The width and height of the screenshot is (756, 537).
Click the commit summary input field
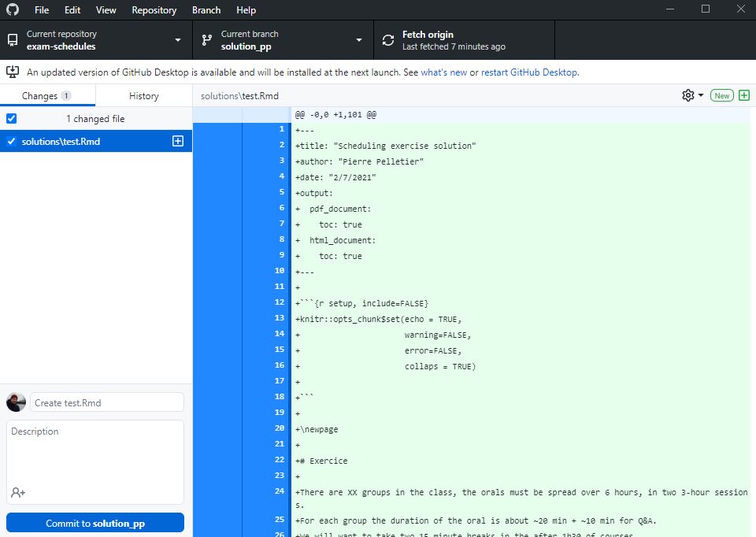107,402
